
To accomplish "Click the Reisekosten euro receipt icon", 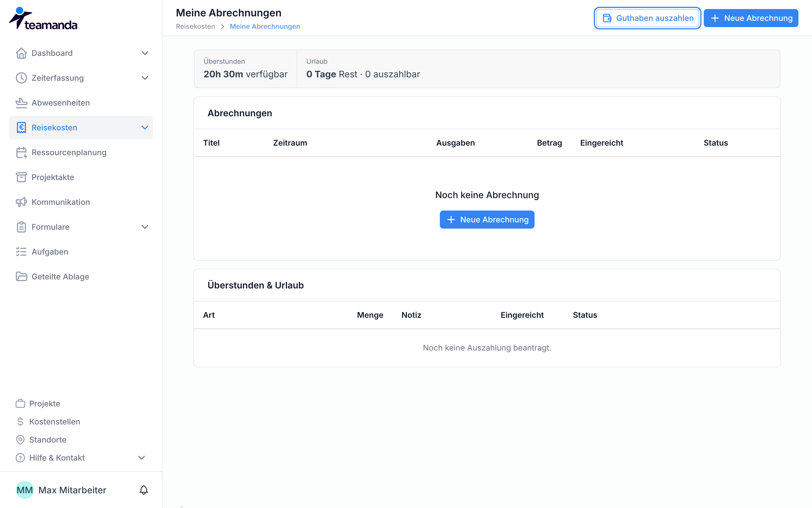I will click(x=21, y=128).
